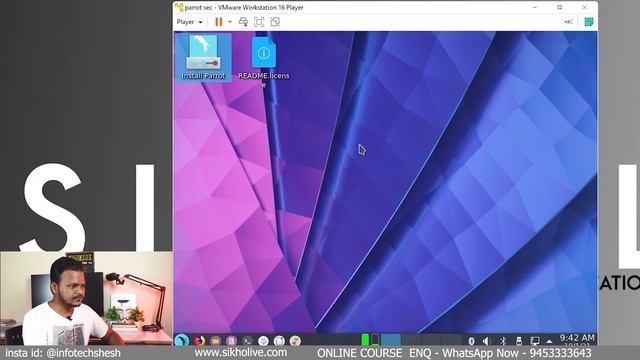
Task: Open the network display icon in tray
Action: point(535,341)
